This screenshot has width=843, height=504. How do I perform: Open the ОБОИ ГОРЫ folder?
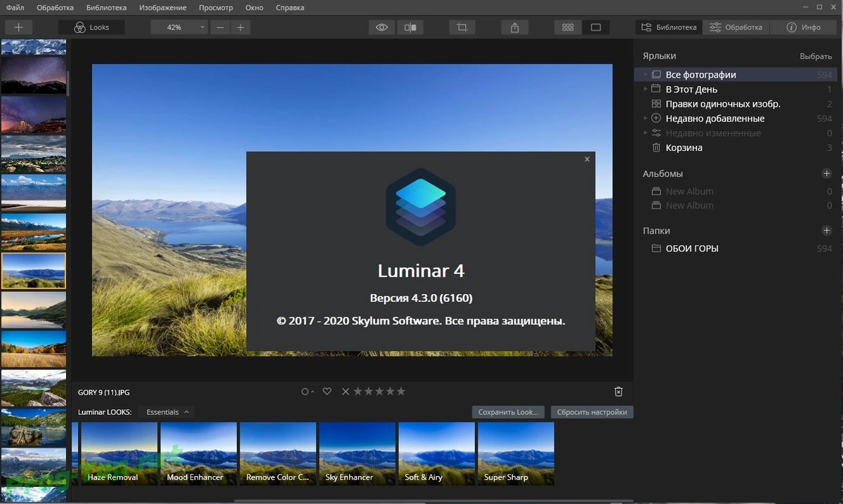pyautogui.click(x=734, y=248)
